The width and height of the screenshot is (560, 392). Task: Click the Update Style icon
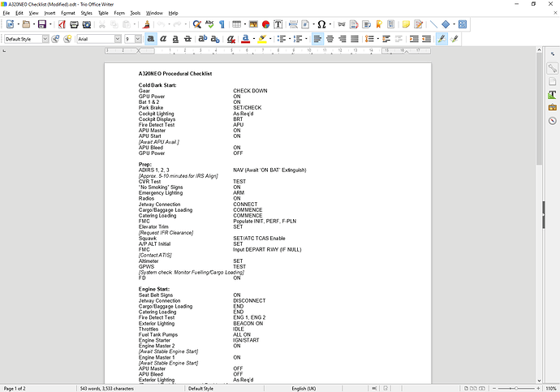pos(55,39)
